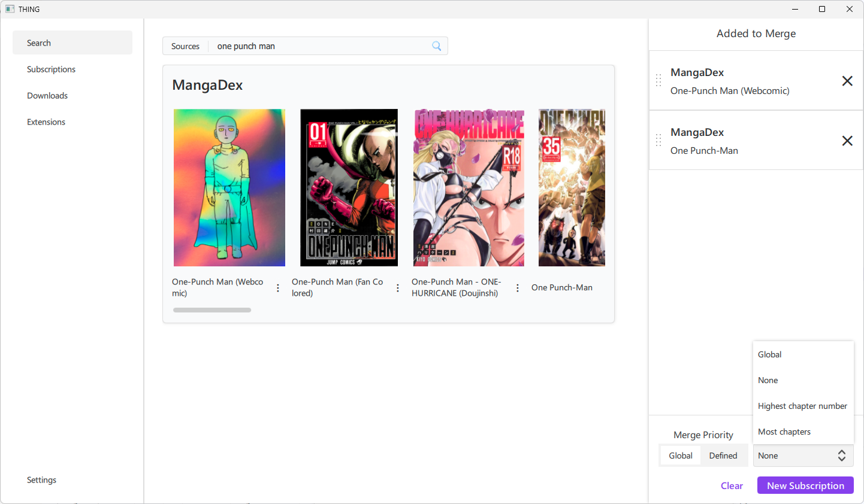Clear the merge list

pos(732,485)
